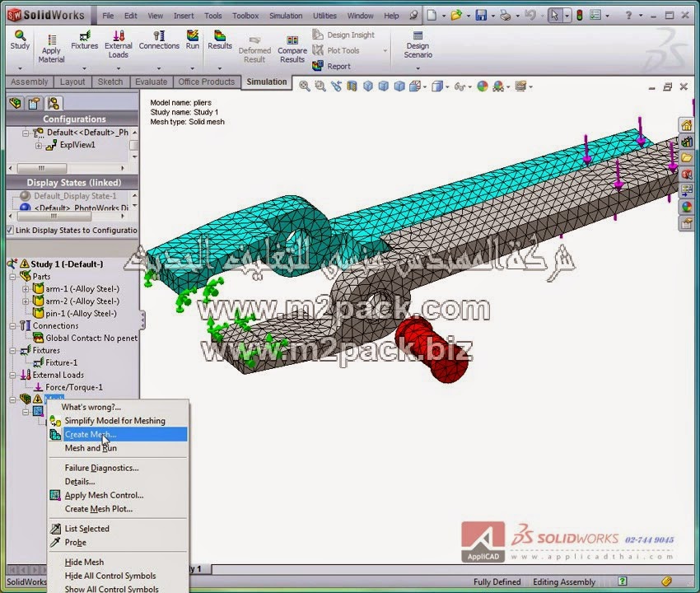
Task: Open the Help question mark icon
Action: coord(628,16)
